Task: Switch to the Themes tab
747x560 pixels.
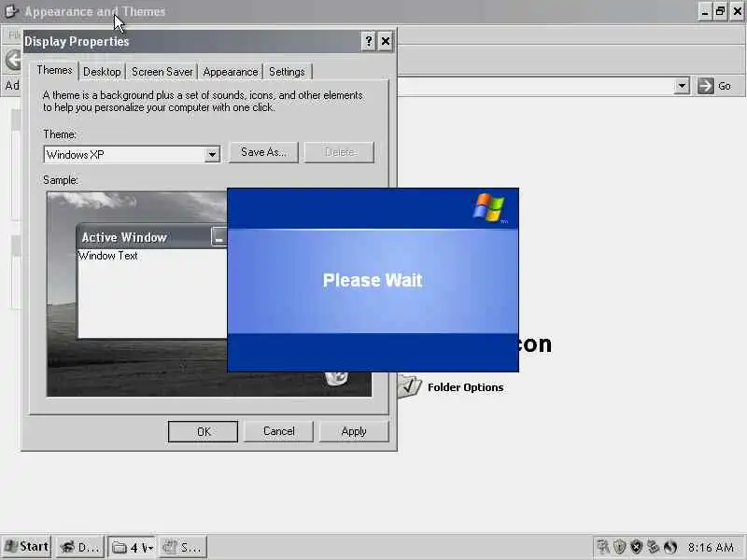Action: pyautogui.click(x=55, y=71)
